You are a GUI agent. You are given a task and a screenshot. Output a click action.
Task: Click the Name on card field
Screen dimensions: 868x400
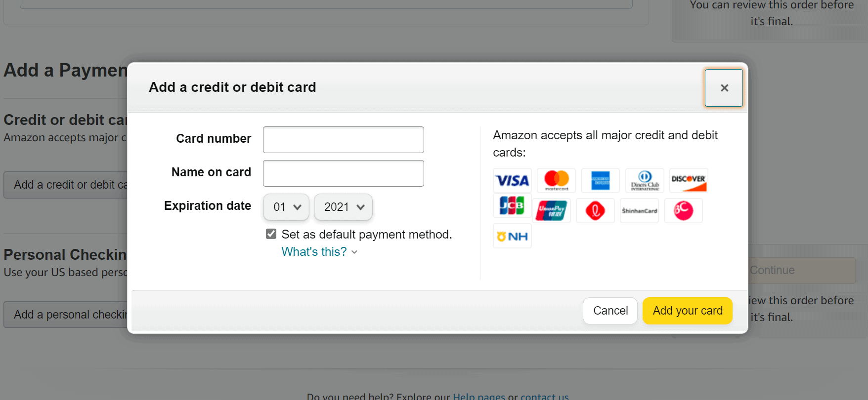[343, 173]
